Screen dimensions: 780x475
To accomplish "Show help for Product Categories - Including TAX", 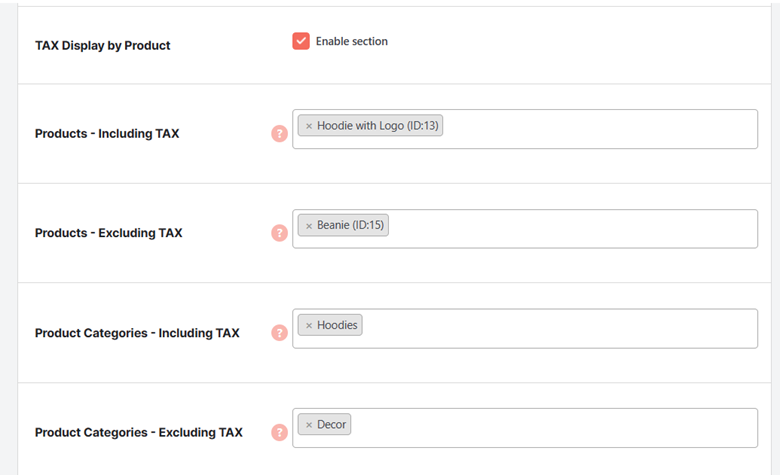I will [280, 333].
